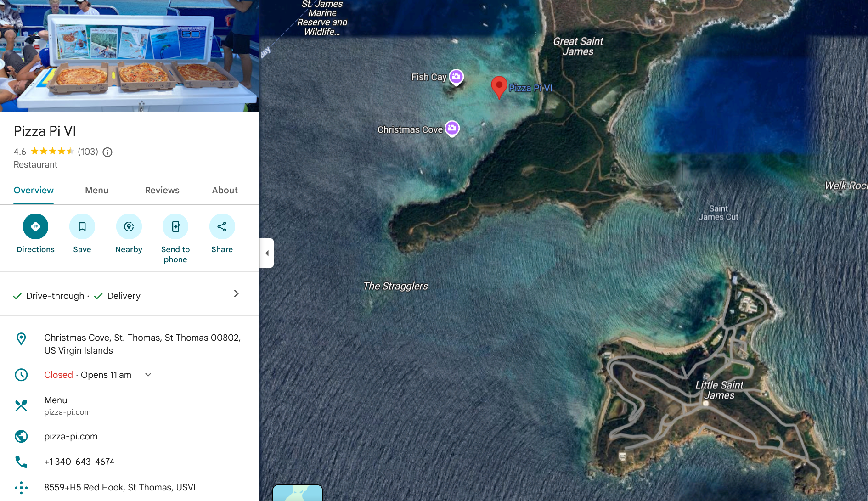868x501 pixels.
Task: Click the Pizza Pi VI title heading
Action: coord(45,131)
